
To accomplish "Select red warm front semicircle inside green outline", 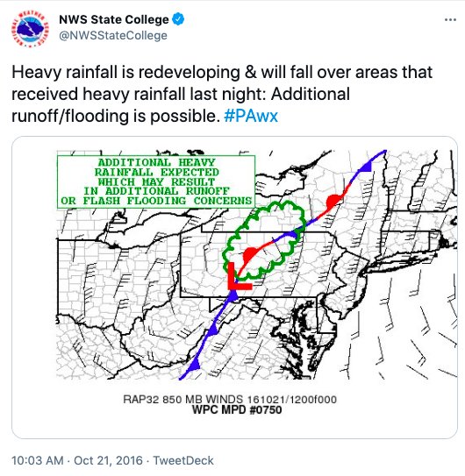I will pos(250,254).
